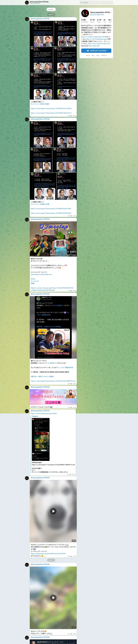The image size is (138, 644).
Task: Open the ishiba photo tile in first post
Action: pyautogui.click(x=42, y=34)
